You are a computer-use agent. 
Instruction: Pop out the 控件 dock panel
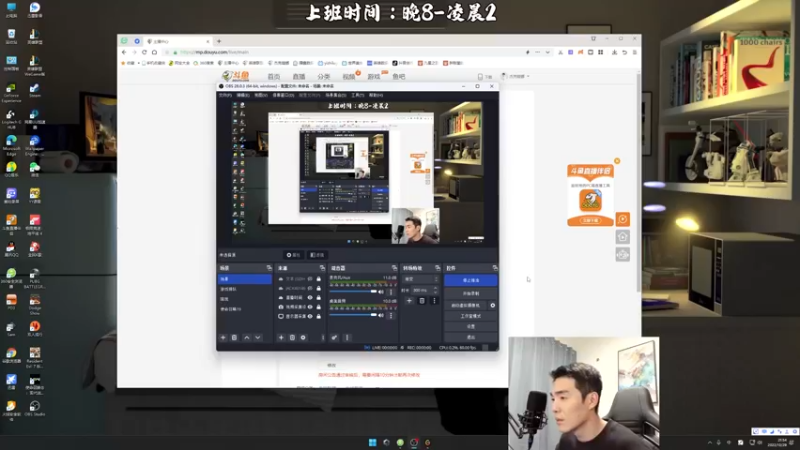point(494,268)
